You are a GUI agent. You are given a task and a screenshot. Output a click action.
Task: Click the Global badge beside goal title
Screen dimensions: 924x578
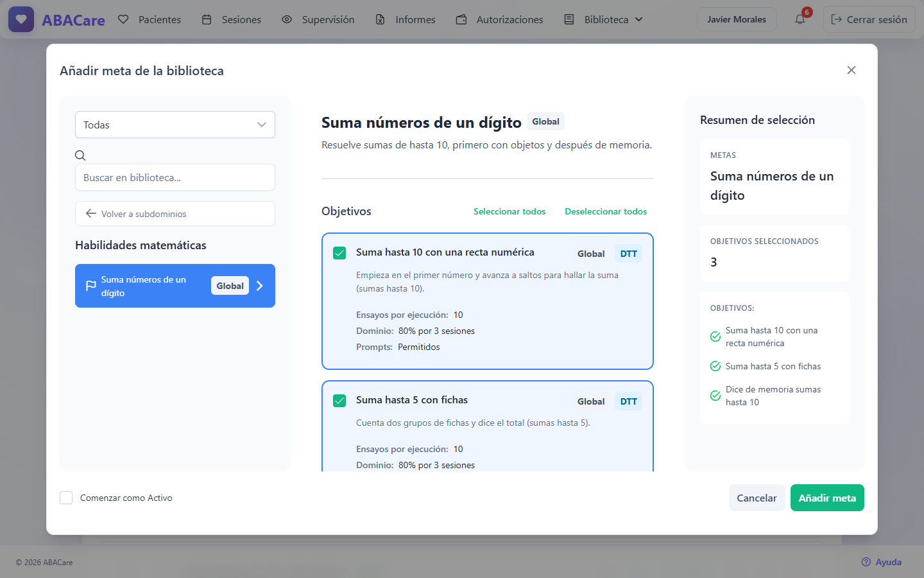(x=546, y=121)
